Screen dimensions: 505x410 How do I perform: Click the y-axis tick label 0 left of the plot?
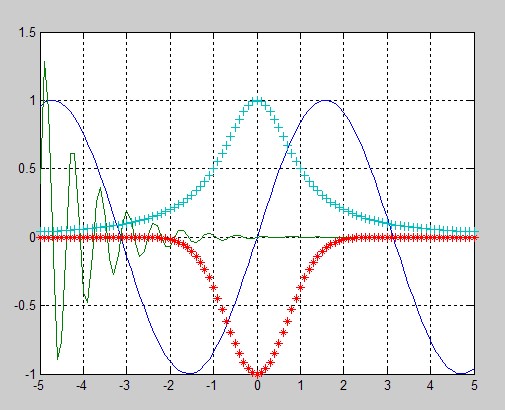tap(32, 237)
